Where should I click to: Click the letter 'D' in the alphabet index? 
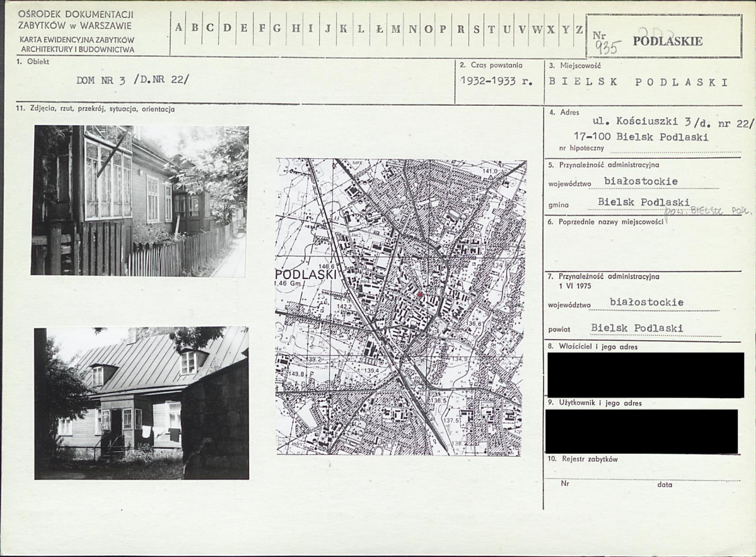coord(227,28)
